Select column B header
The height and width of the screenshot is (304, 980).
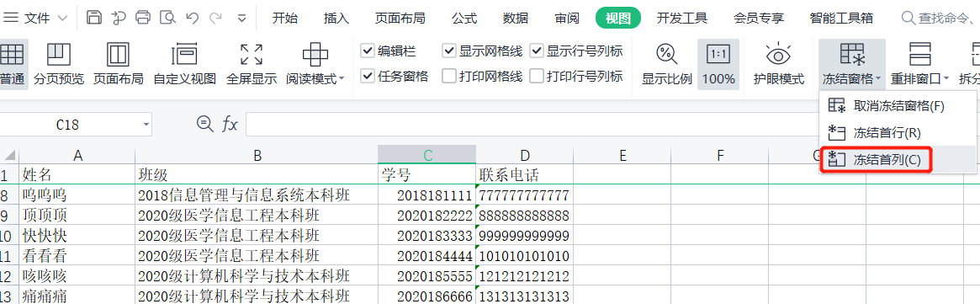coord(257,155)
